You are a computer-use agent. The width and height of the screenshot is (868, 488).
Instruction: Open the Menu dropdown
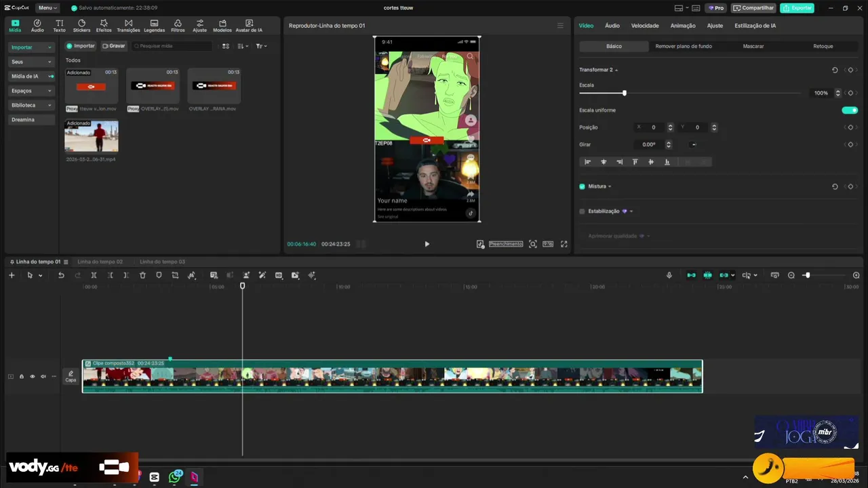point(47,7)
